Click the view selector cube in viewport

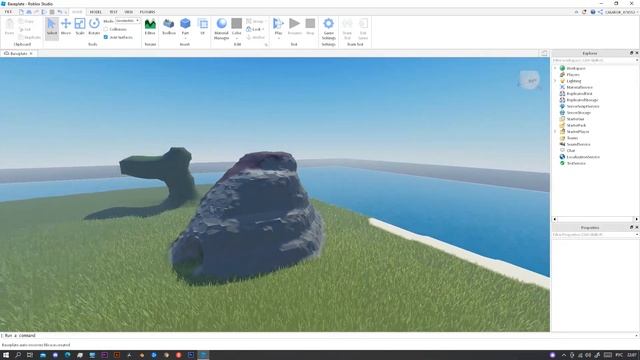(530, 80)
